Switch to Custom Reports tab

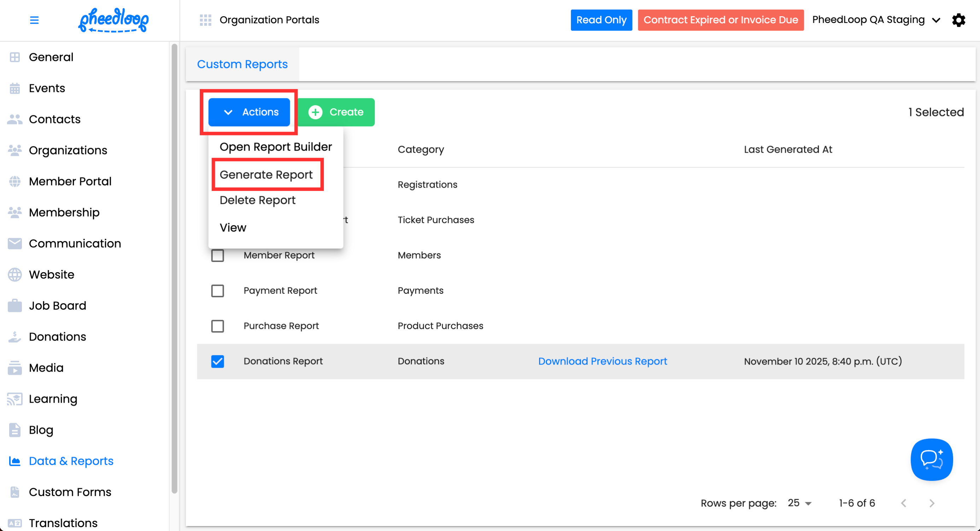pos(242,64)
